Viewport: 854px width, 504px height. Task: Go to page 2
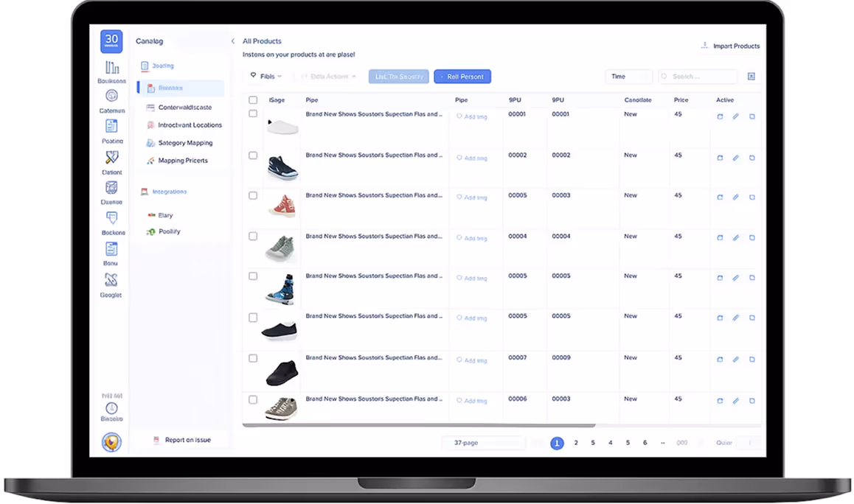tap(576, 443)
